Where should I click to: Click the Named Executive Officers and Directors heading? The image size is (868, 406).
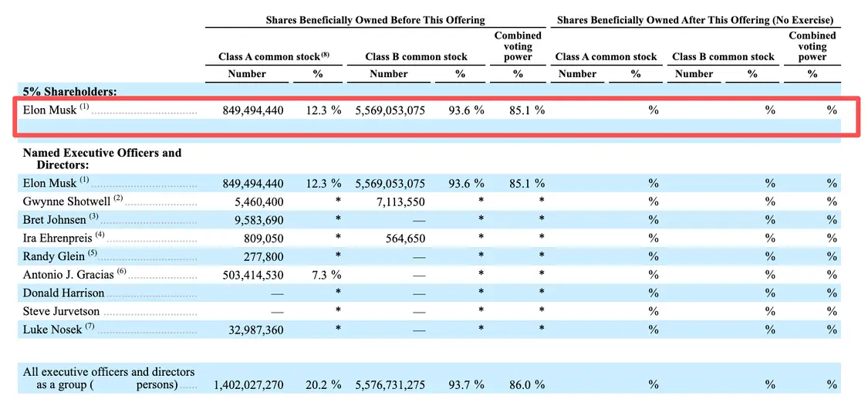pos(102,158)
